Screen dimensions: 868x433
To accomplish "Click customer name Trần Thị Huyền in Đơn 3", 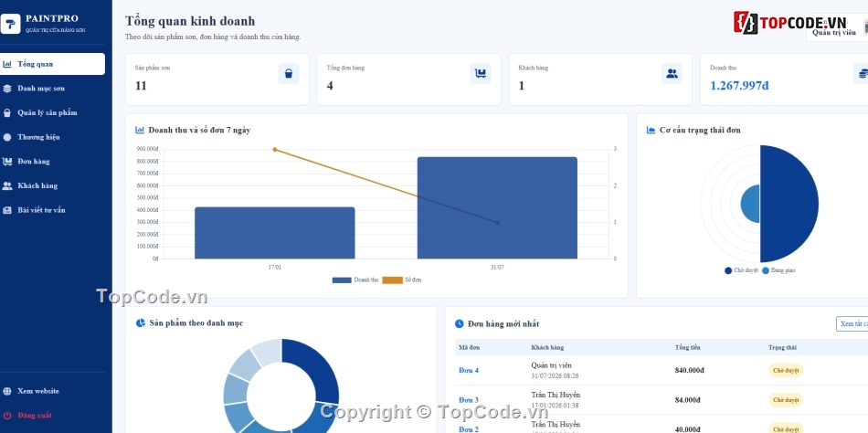I will pyautogui.click(x=556, y=395).
